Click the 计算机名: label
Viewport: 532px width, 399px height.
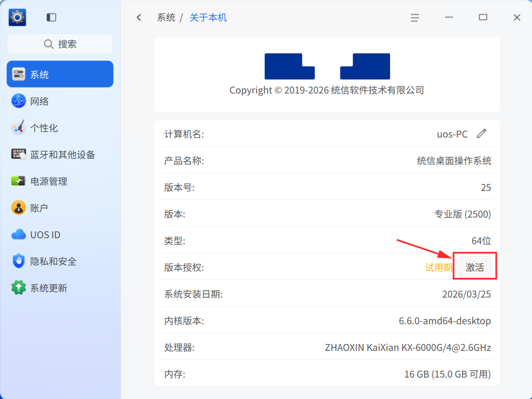pyautogui.click(x=184, y=134)
